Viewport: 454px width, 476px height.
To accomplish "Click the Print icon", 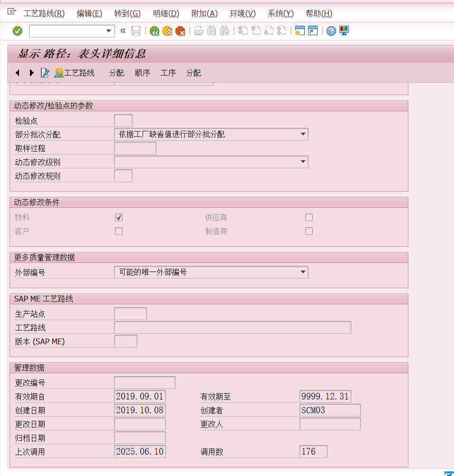I will (x=198, y=31).
